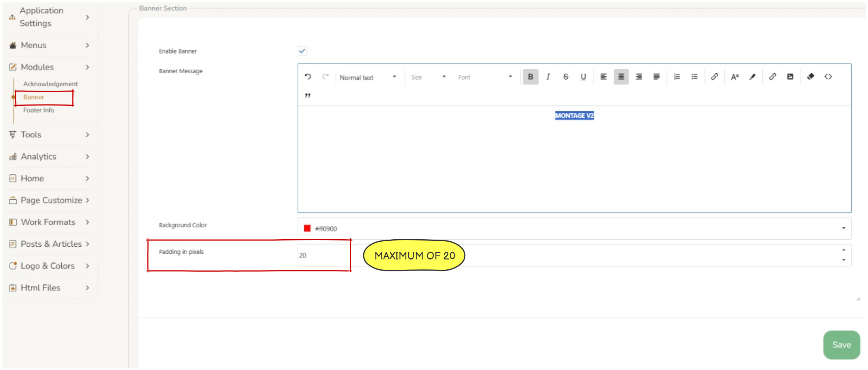The width and height of the screenshot is (868, 370).
Task: Click the red background color swatch
Action: (x=307, y=229)
